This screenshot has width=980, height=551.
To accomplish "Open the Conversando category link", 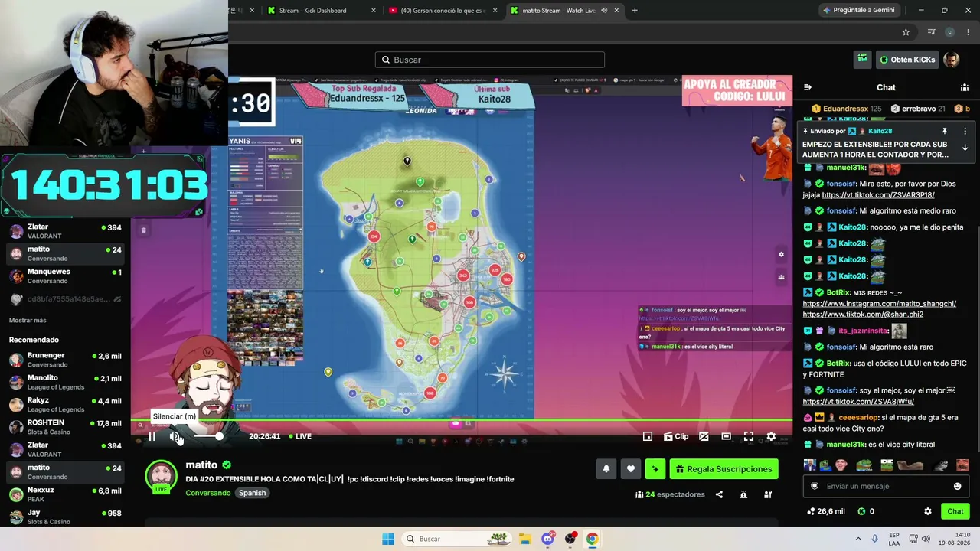I will tap(207, 493).
